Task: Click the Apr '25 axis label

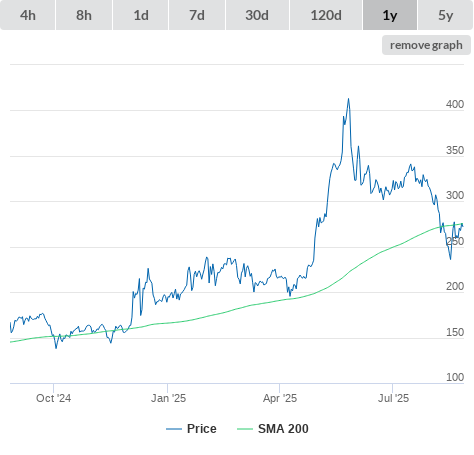Action: (280, 398)
